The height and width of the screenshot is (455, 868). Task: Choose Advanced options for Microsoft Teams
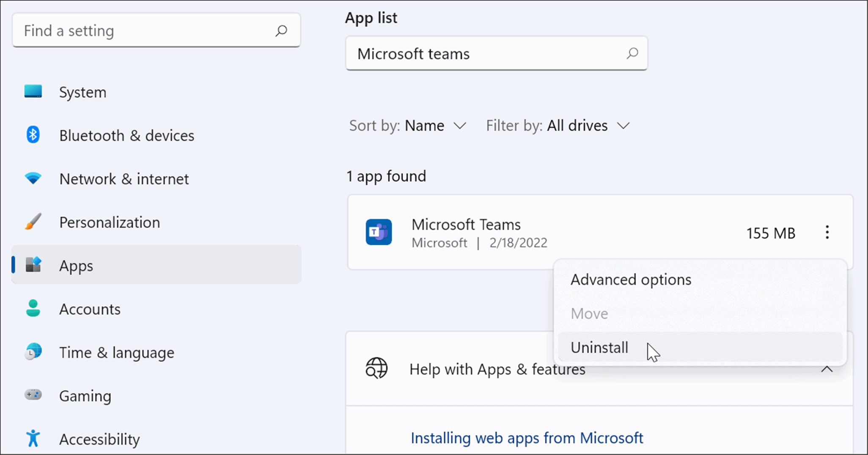631,279
